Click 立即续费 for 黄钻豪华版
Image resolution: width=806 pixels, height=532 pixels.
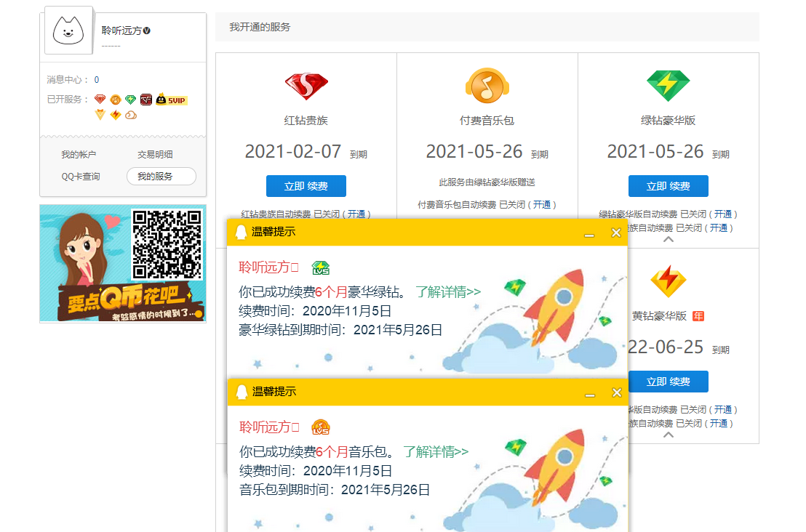(x=669, y=382)
